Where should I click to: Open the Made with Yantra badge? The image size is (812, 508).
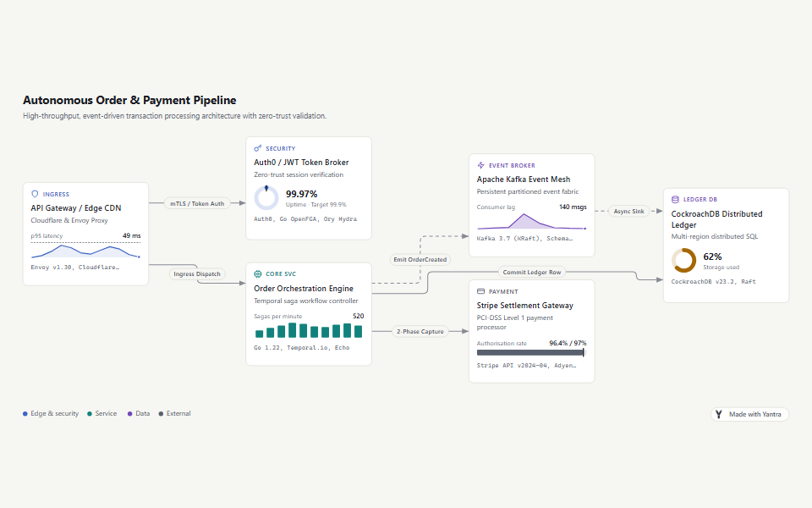tap(749, 414)
